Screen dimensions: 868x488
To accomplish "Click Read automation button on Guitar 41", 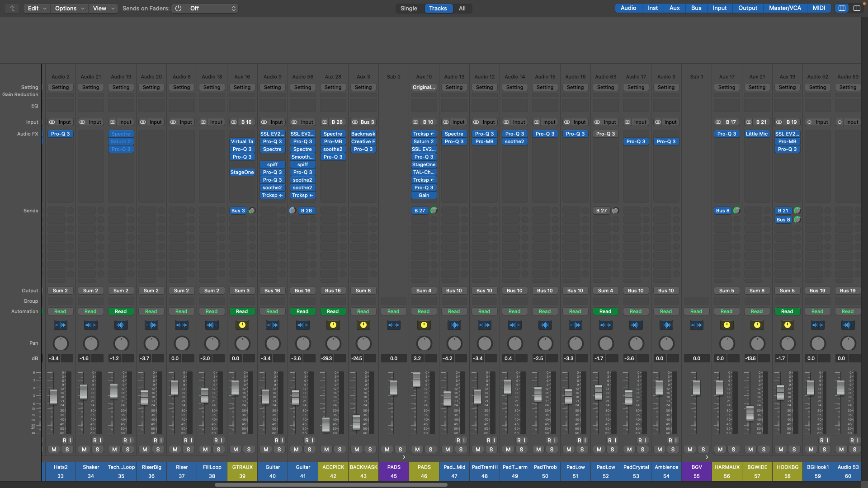I will point(302,311).
